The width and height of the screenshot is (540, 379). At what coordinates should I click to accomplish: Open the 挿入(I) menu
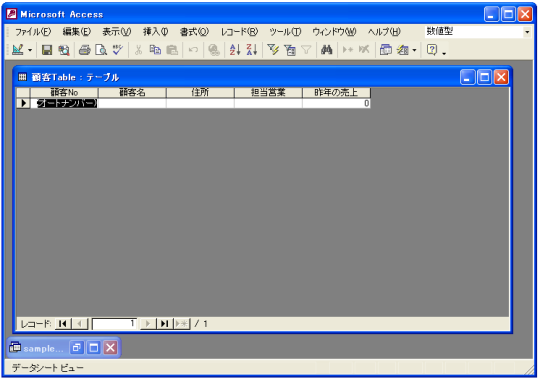click(156, 32)
